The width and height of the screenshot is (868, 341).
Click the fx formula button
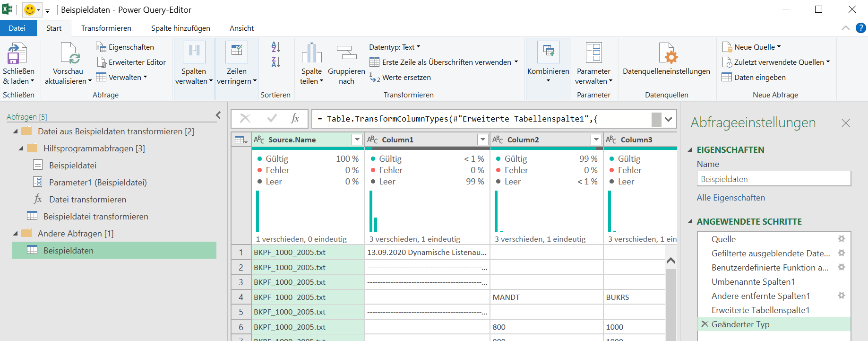point(295,119)
